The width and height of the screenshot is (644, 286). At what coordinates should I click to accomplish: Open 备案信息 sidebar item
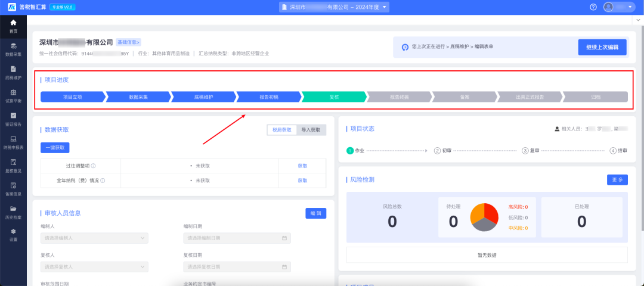click(x=13, y=189)
